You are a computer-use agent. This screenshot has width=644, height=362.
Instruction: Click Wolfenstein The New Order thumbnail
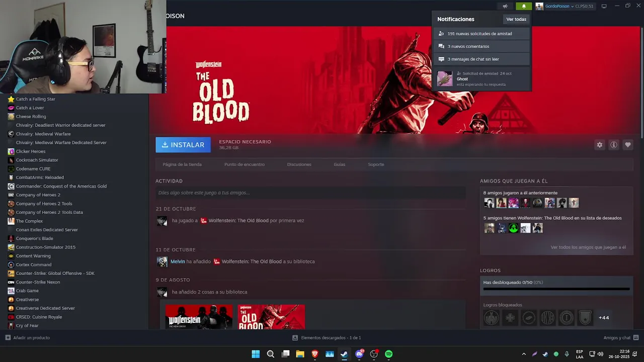(x=199, y=317)
